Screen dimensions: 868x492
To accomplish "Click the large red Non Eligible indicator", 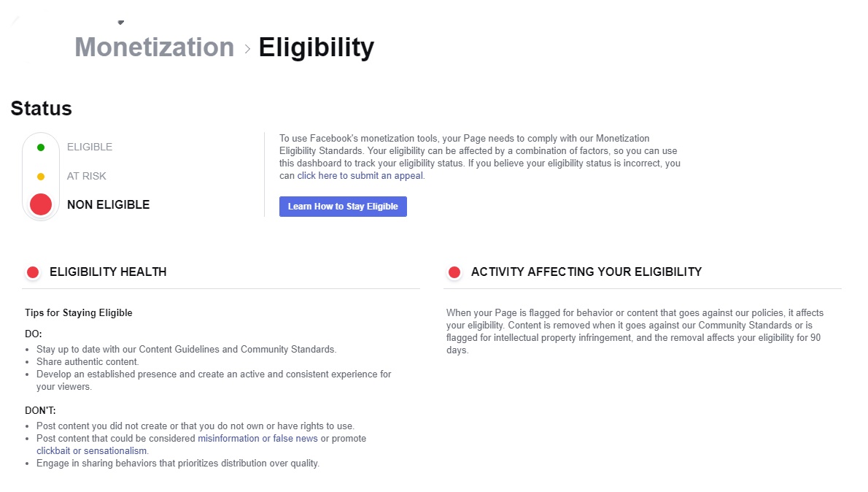I will [41, 204].
